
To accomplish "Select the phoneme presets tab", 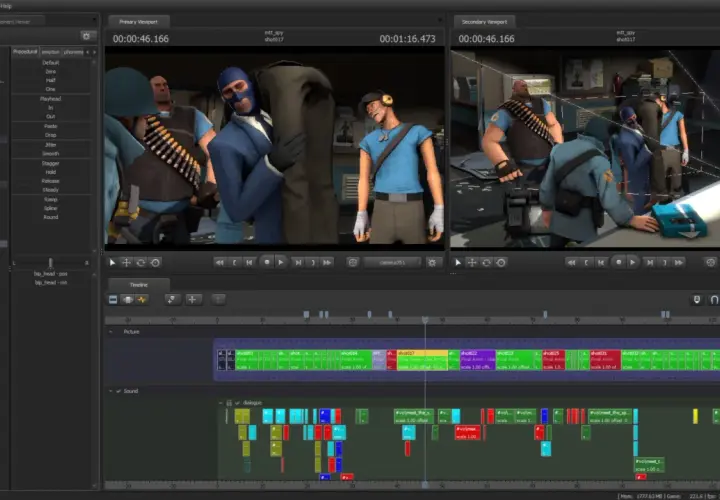I will click(x=73, y=52).
